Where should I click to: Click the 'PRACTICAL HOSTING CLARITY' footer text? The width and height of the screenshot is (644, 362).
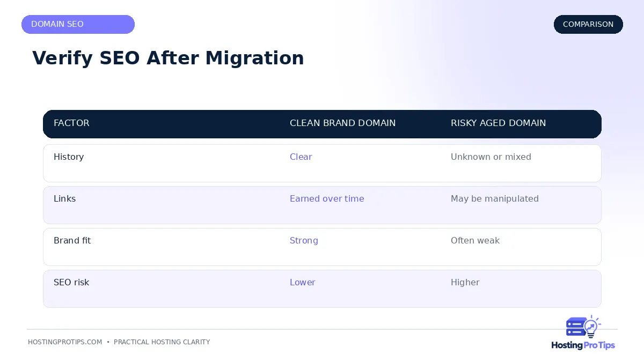162,342
